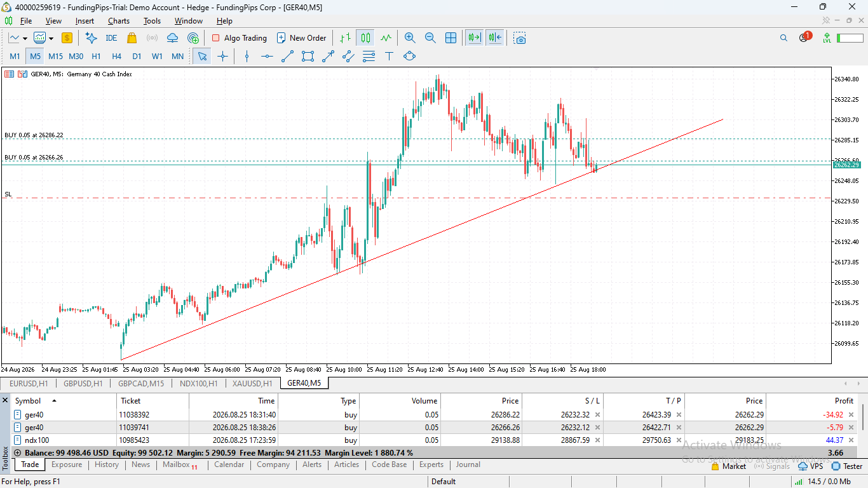Select the crosshair tool
Screen dimensions: 868x488
[x=222, y=56]
